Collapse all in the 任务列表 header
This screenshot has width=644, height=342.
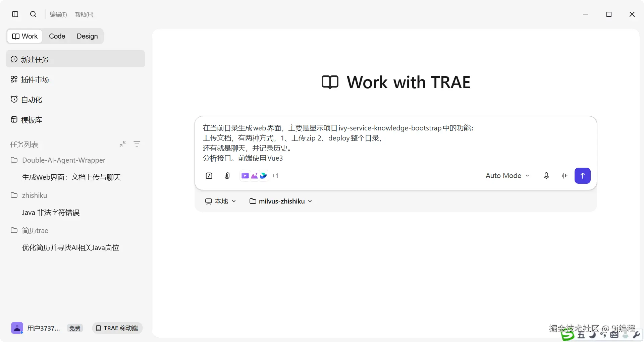(123, 144)
